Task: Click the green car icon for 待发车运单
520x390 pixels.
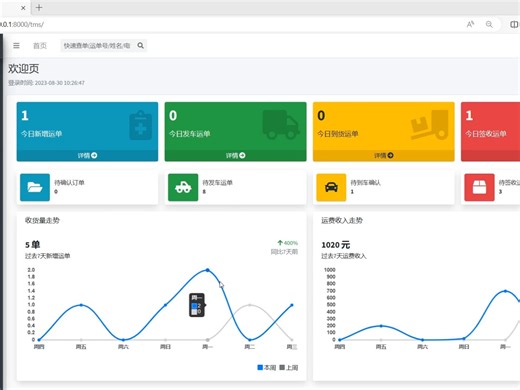Action: pos(183,187)
